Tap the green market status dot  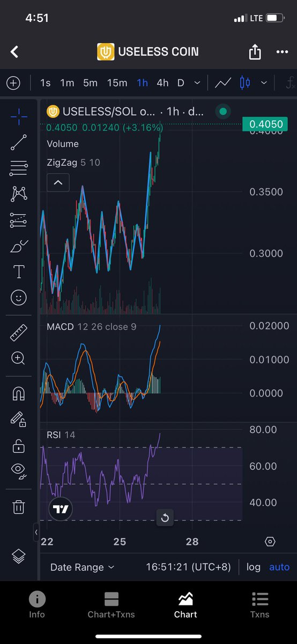[x=223, y=112]
